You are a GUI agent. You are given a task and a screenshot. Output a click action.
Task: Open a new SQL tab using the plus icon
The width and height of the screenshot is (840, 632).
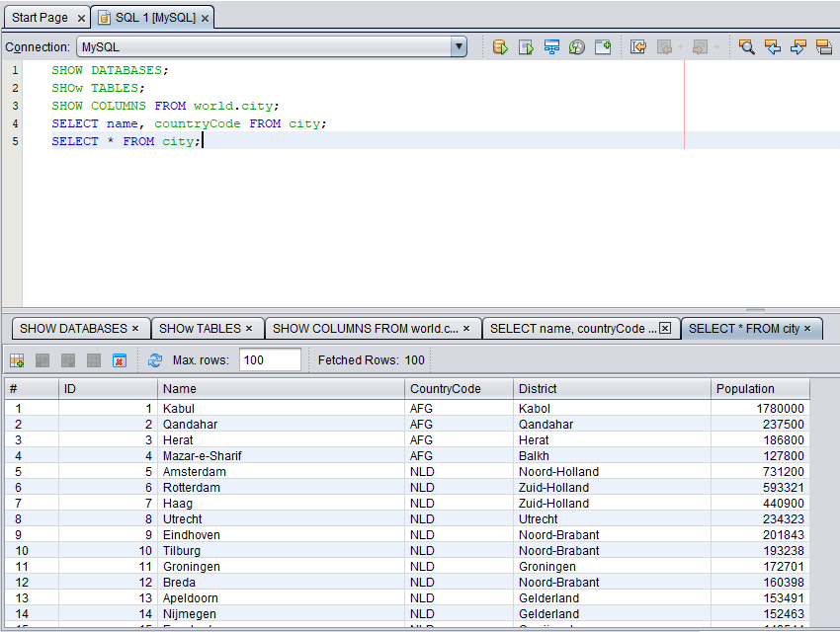click(x=603, y=46)
